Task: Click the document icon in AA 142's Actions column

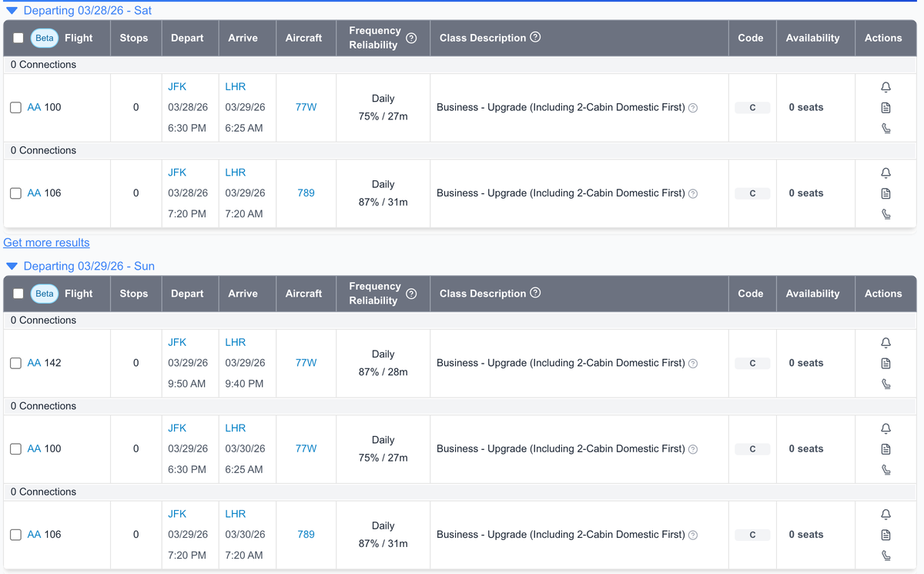Action: coord(885,363)
